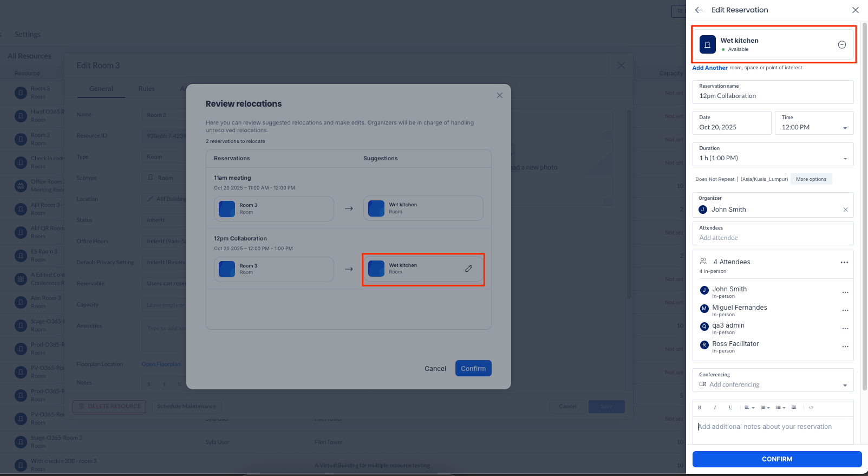868x476 pixels.
Task: Cancel the Review relocations dialog
Action: point(435,368)
